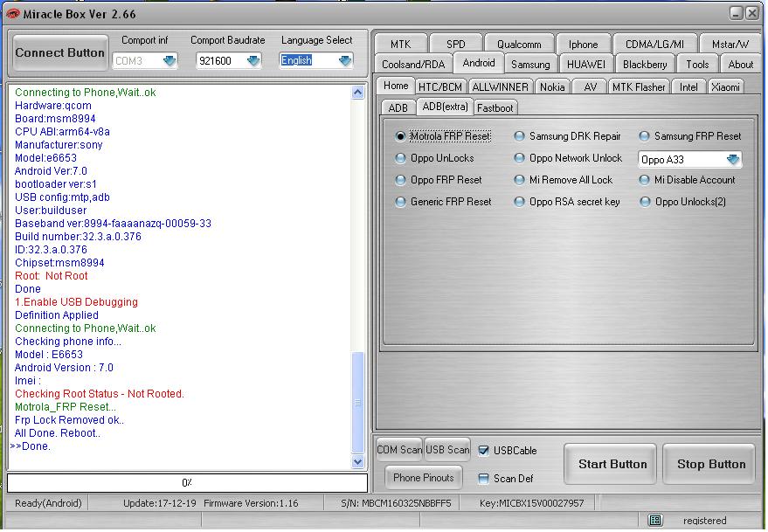Open Phone Pinouts
This screenshot has width=768, height=532.
pyautogui.click(x=424, y=478)
